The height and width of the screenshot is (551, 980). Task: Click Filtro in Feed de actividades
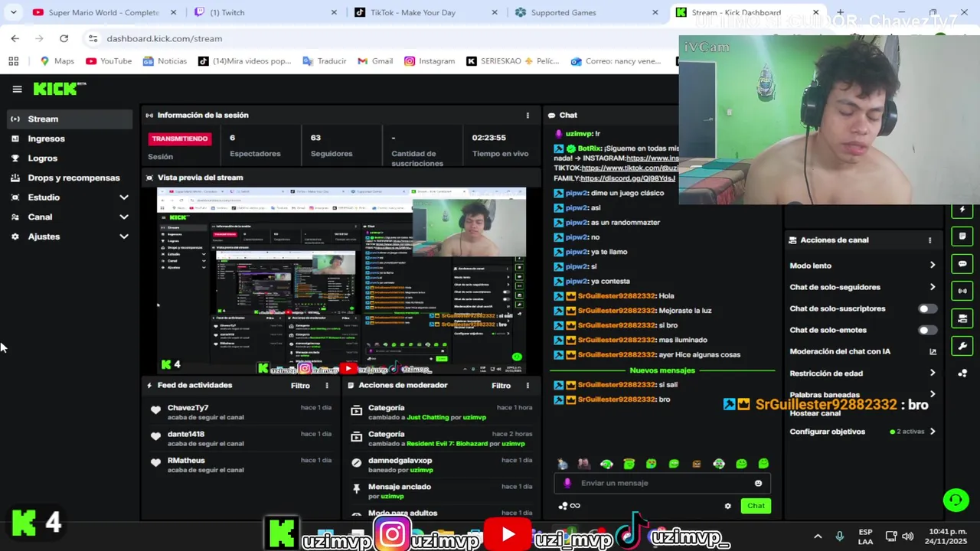[x=300, y=386]
